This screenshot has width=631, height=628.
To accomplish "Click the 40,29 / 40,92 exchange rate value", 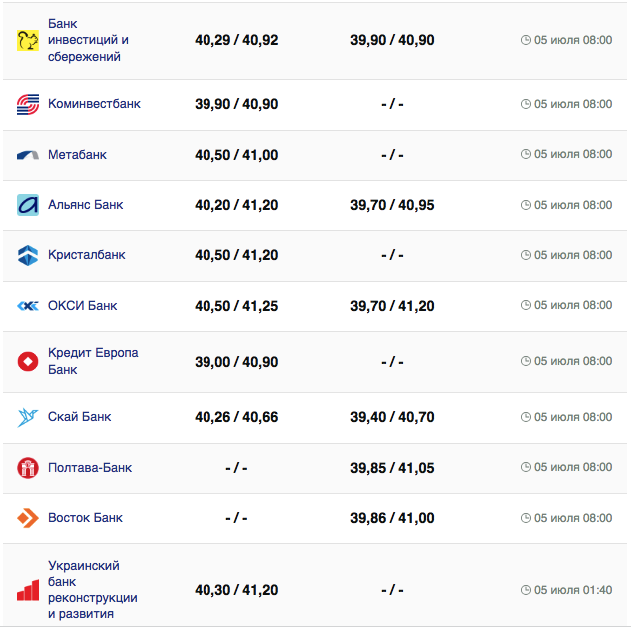I will click(236, 40).
